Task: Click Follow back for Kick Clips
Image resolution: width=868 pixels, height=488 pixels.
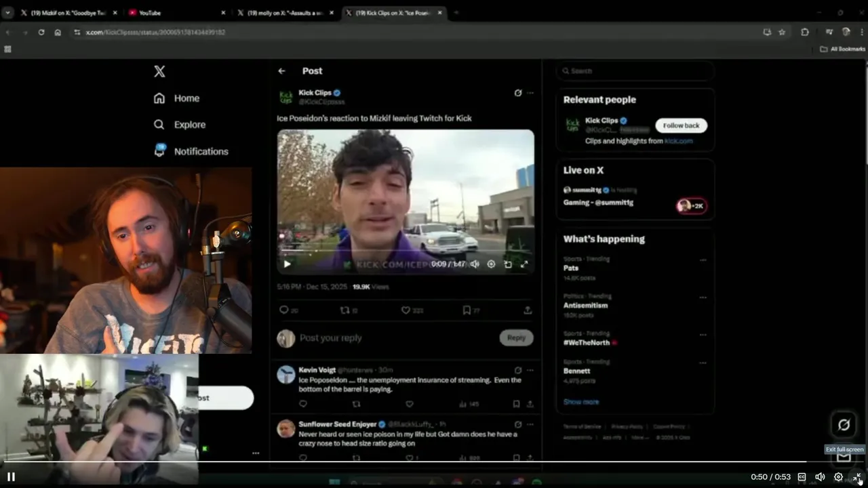Action: click(681, 125)
